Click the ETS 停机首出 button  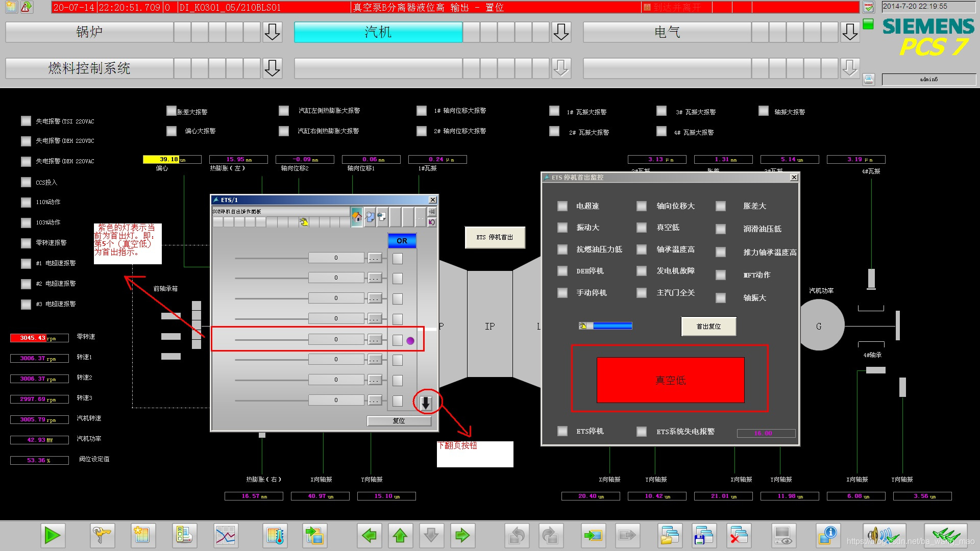[x=495, y=237]
